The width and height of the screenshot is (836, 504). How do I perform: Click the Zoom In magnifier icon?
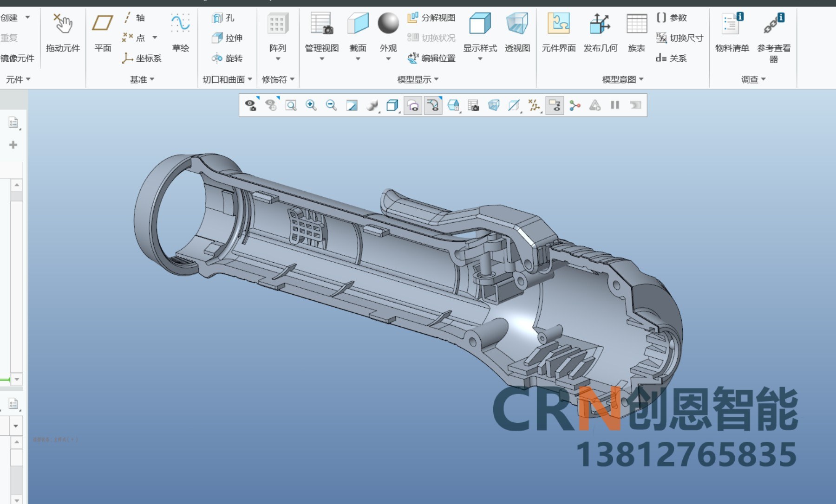point(311,105)
